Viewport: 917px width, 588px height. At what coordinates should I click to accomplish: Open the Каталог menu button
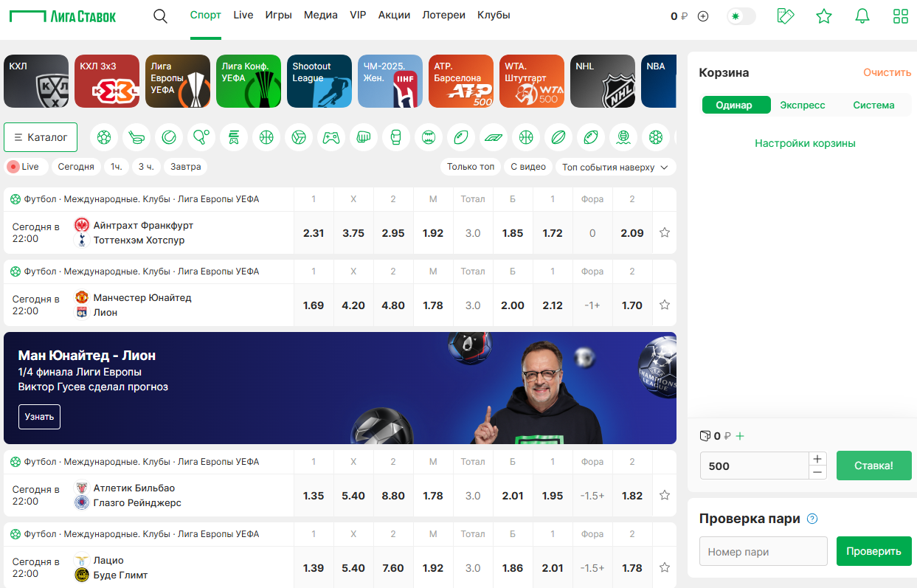point(41,137)
